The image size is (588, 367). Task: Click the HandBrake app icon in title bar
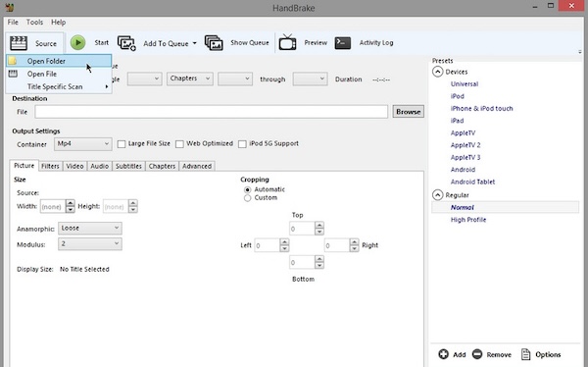click(10, 7)
